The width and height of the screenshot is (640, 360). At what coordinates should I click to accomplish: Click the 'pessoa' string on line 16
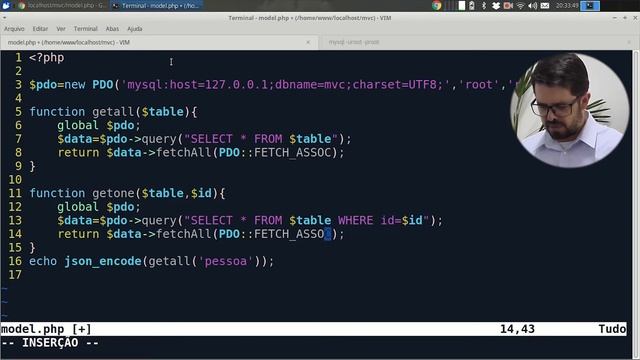point(226,261)
